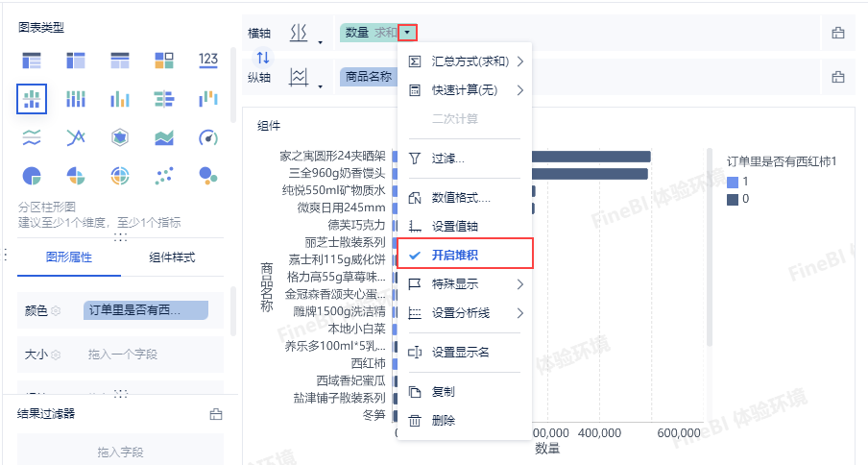This screenshot has width=868, height=465.
Task: Select the grouped table chart type icon
Action: tap(32, 60)
